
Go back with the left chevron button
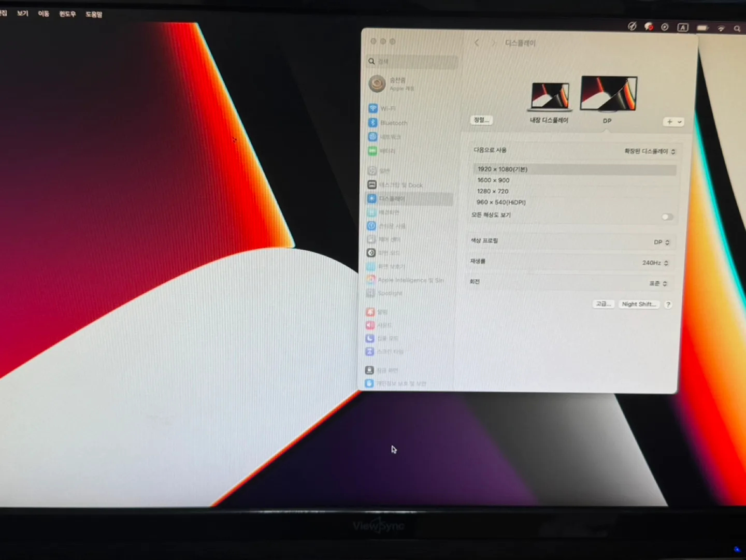point(477,42)
